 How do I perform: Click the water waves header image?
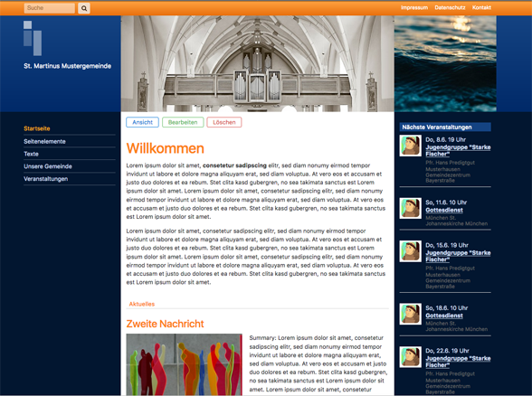(445, 63)
